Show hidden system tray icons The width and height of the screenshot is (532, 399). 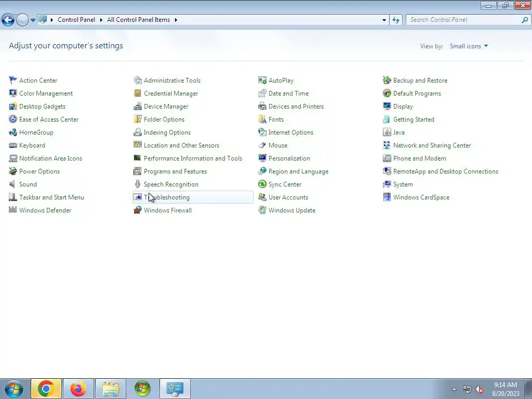(454, 389)
